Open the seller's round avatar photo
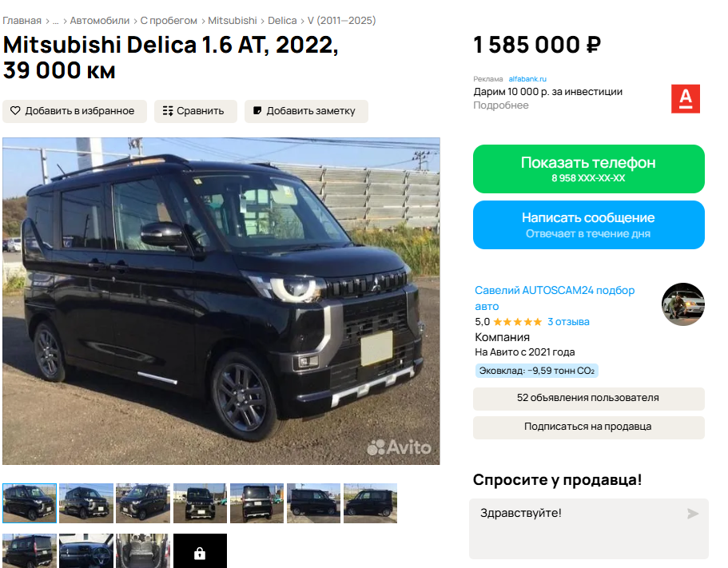This screenshot has width=728, height=568. pyautogui.click(x=683, y=304)
